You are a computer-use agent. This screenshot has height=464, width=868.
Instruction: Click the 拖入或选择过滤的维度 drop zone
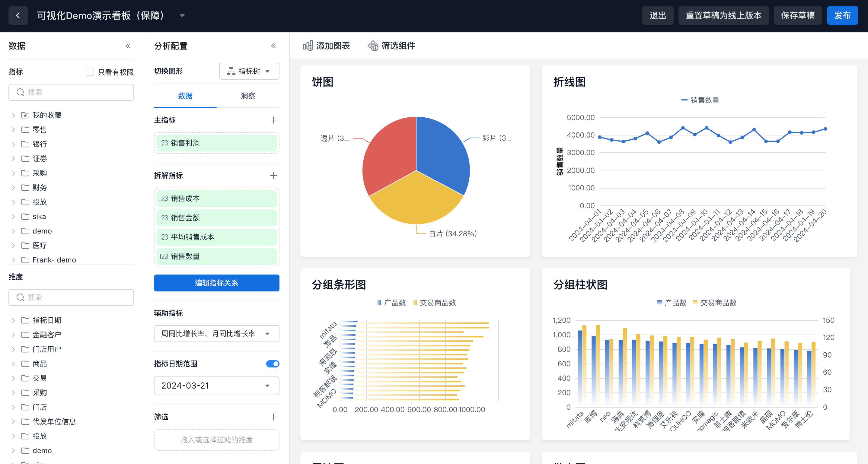click(217, 440)
